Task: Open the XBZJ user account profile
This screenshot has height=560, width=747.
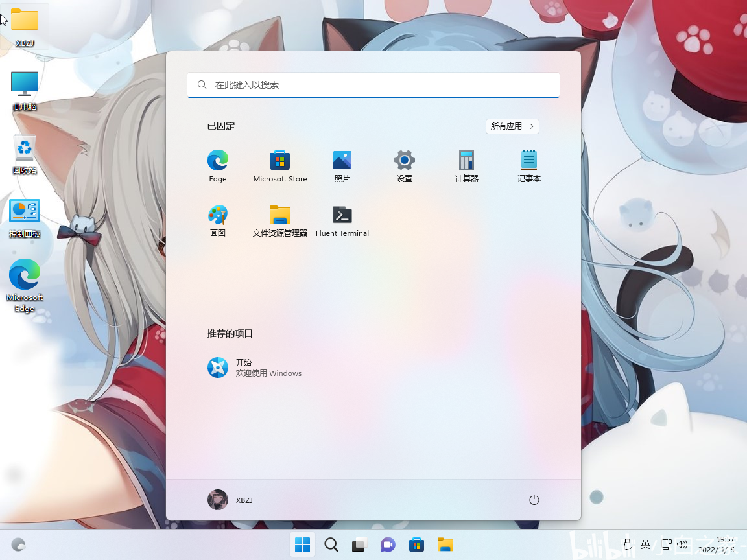Action: coord(231,500)
